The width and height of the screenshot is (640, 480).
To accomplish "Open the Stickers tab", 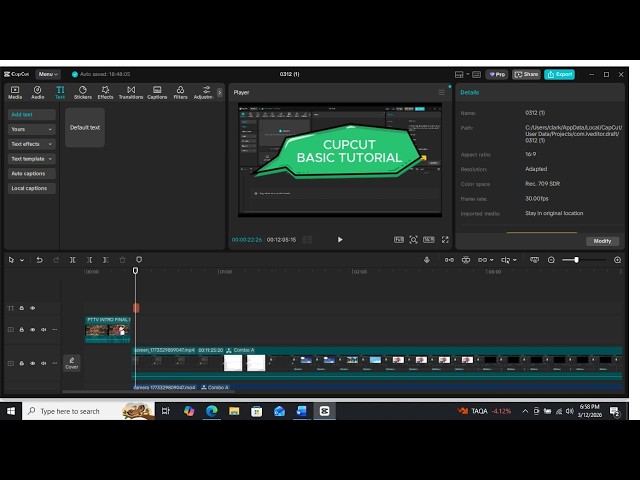I will pos(83,93).
